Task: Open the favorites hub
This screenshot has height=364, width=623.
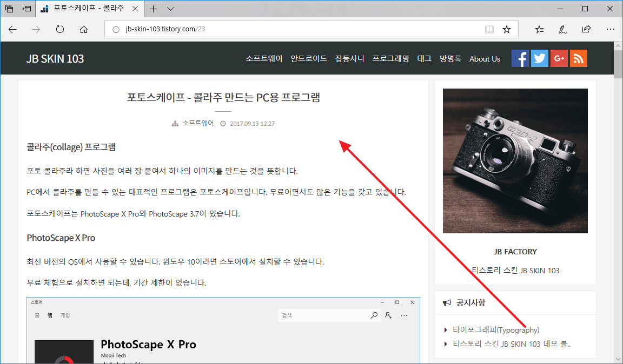Action: [539, 29]
